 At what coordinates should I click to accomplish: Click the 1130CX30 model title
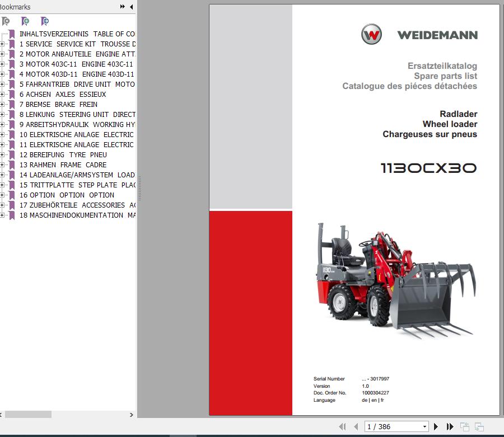click(429, 168)
